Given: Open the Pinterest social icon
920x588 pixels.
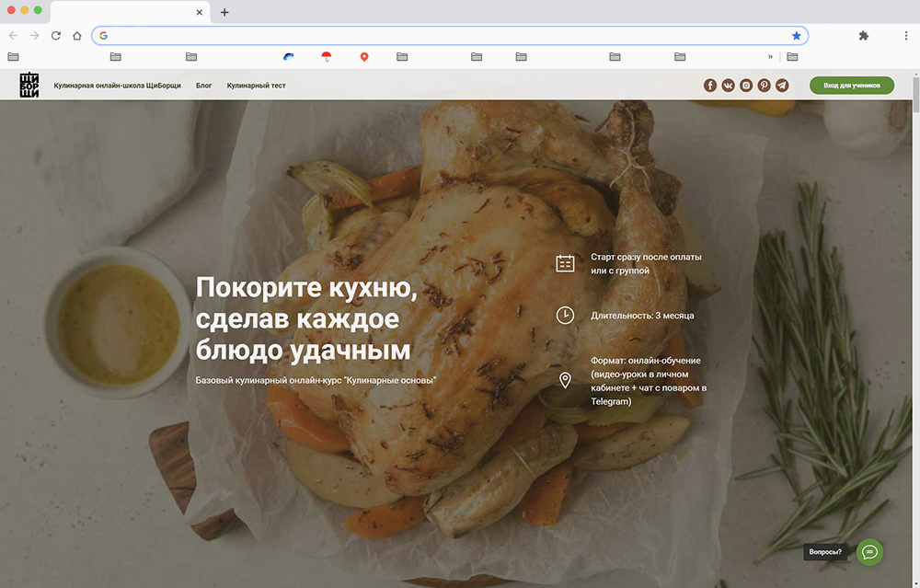Looking at the screenshot, I should tap(764, 86).
